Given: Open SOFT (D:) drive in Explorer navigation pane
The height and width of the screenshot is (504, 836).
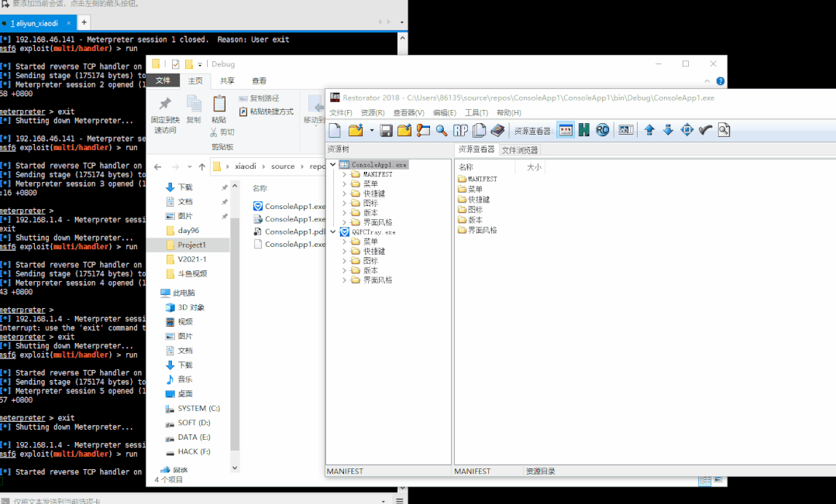Looking at the screenshot, I should click(x=187, y=423).
